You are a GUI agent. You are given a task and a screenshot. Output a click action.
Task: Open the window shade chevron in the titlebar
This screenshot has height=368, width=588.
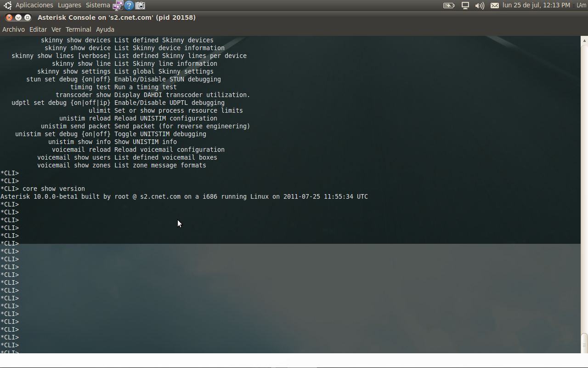[x=17, y=17]
